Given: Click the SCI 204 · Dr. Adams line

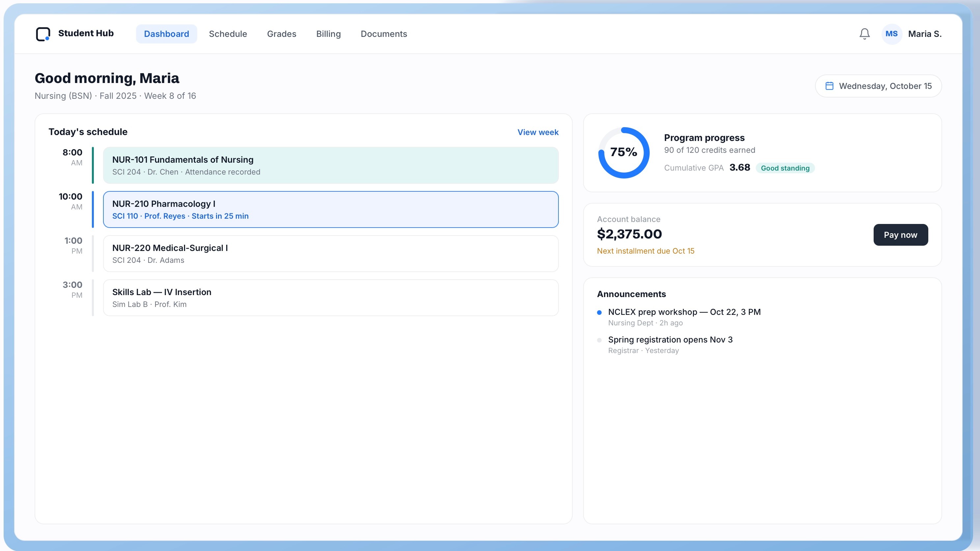Looking at the screenshot, I should point(148,260).
